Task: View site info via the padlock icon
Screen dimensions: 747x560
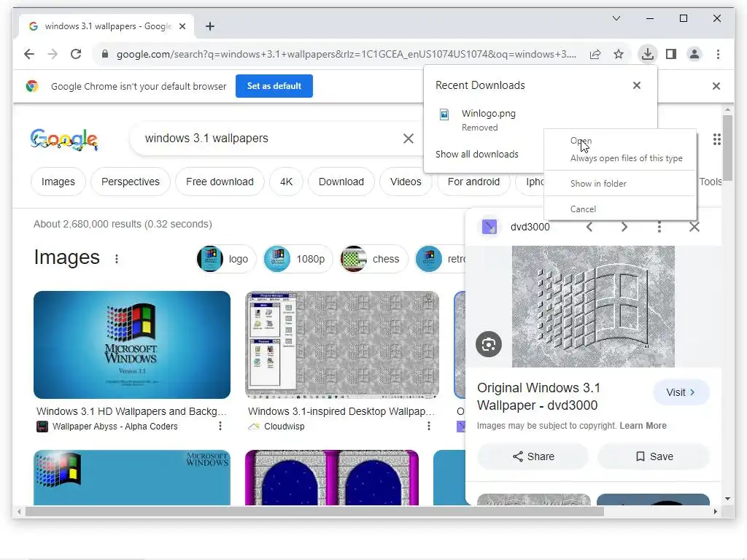Action: pyautogui.click(x=105, y=54)
